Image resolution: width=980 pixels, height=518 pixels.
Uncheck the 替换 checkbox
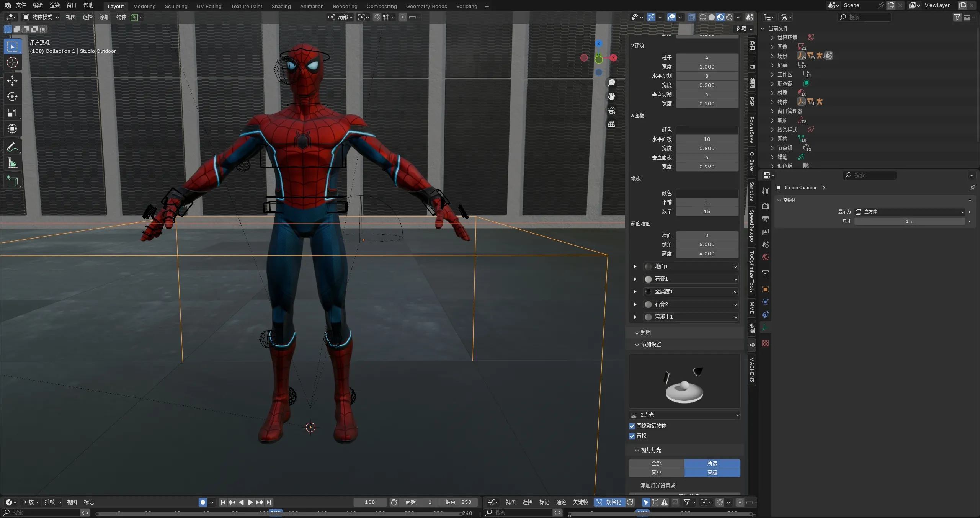632,436
